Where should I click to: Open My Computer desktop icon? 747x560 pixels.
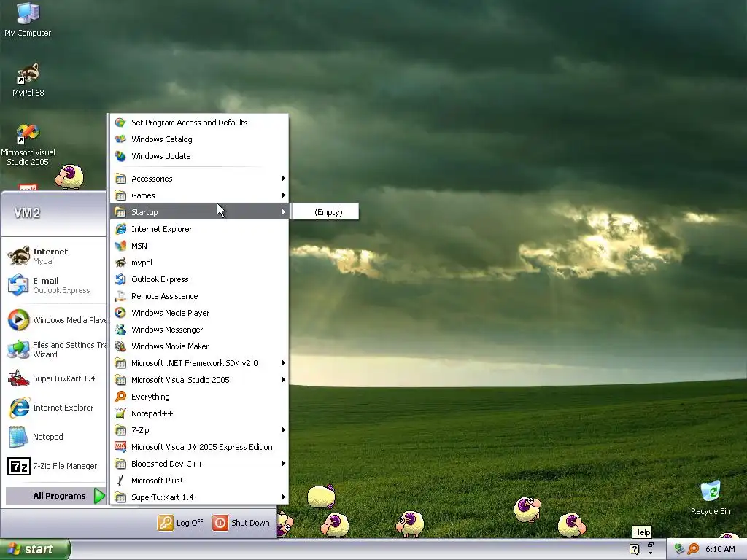(x=28, y=20)
